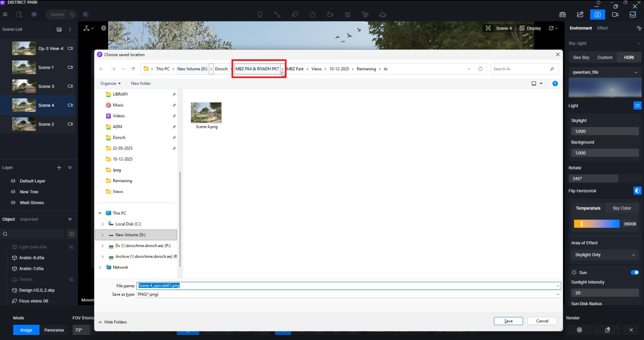Click the Save button
Image resolution: width=644 pixels, height=340 pixels.
coord(508,321)
